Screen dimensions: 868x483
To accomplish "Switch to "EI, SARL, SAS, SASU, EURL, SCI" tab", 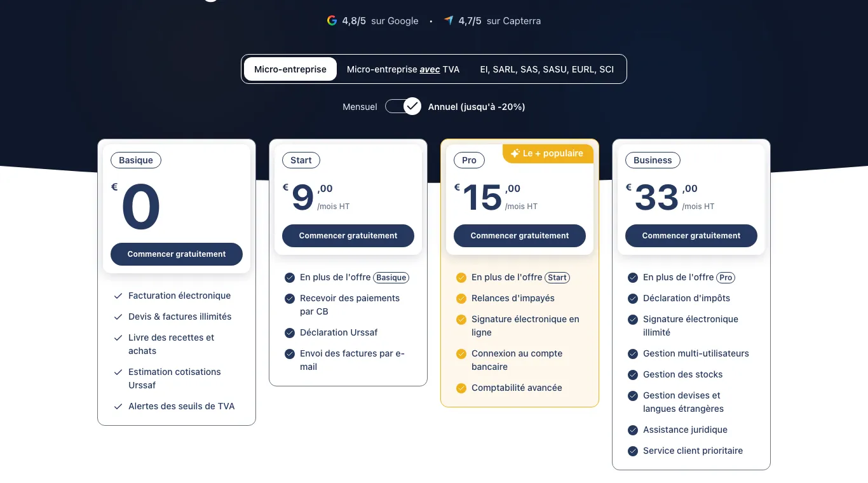I will coord(547,69).
